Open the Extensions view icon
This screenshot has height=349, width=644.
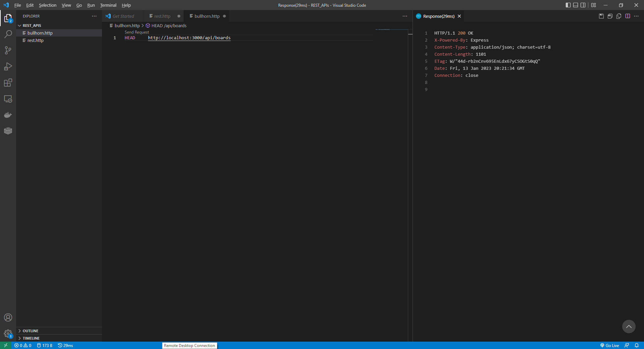coord(8,83)
